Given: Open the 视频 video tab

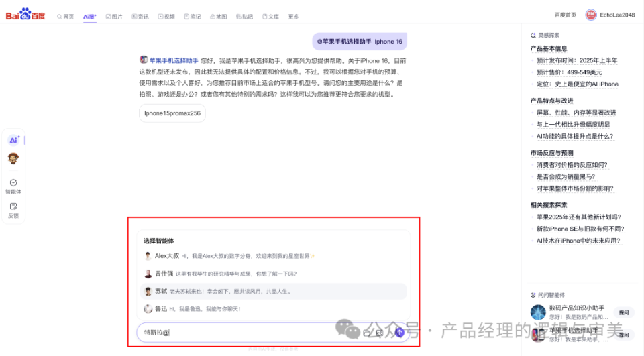Looking at the screenshot, I should pyautogui.click(x=166, y=17).
